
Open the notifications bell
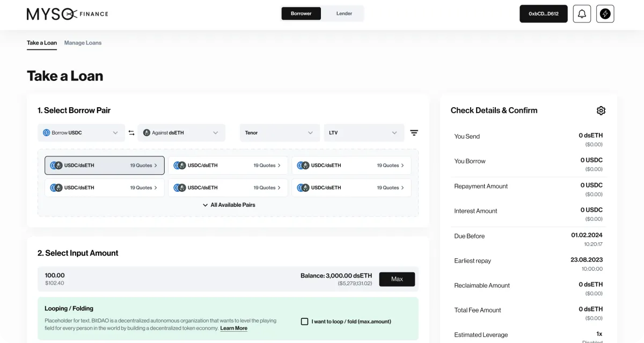[582, 14]
